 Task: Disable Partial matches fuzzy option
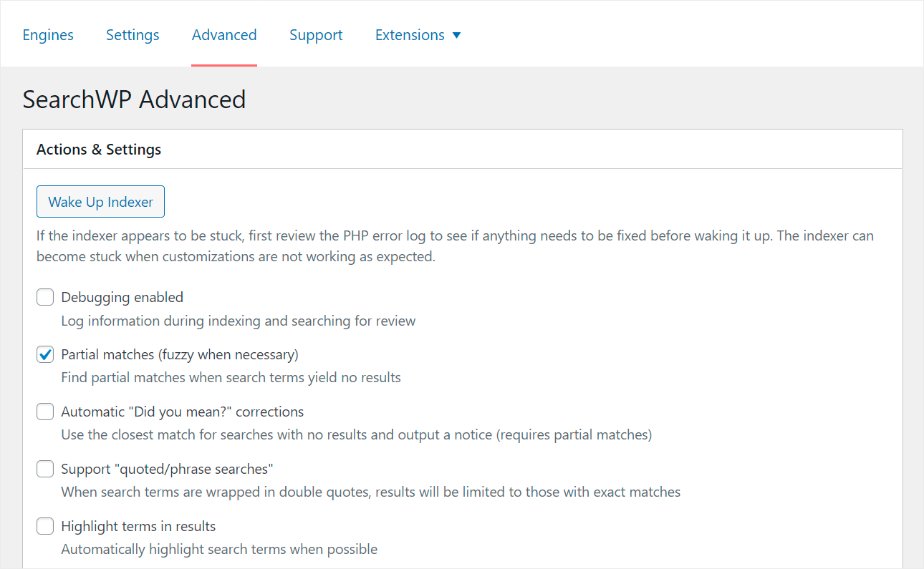pyautogui.click(x=44, y=354)
